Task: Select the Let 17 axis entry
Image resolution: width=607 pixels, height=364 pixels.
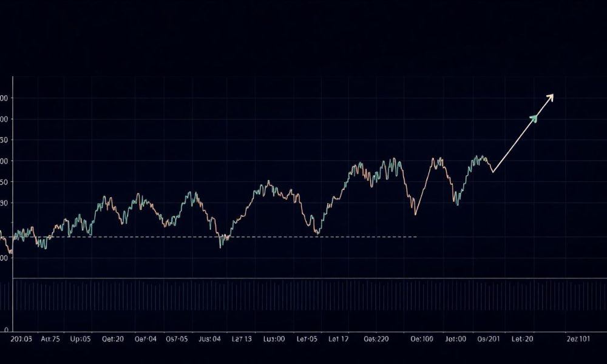Action: click(x=336, y=339)
